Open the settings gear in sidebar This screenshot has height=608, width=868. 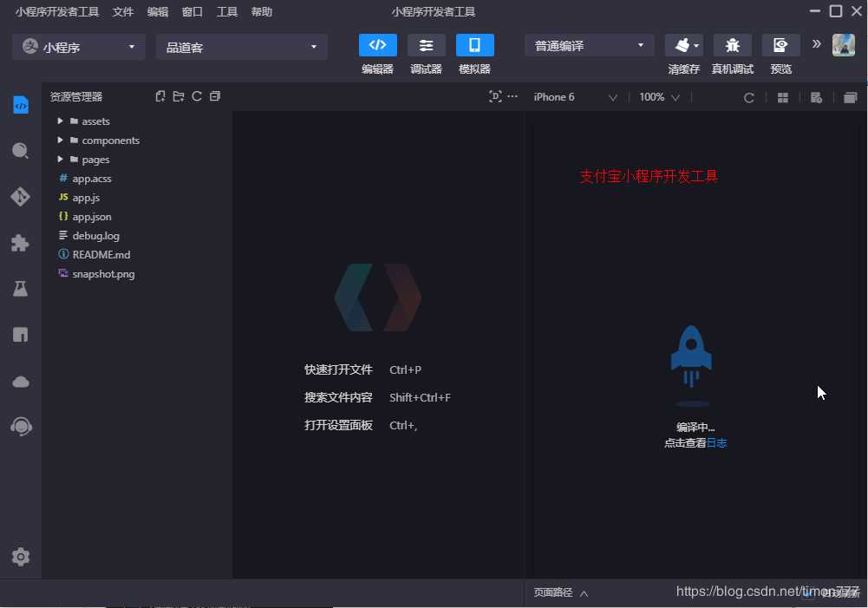(x=21, y=557)
